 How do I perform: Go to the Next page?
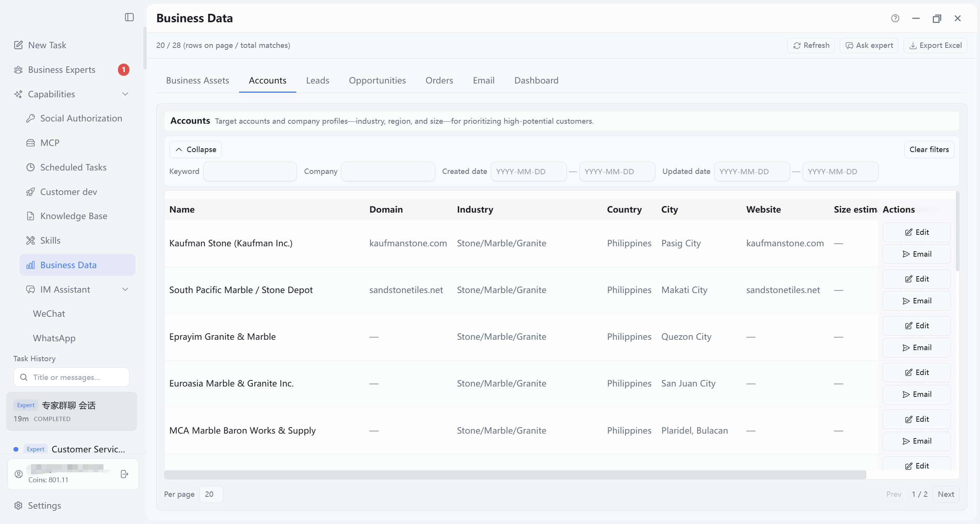(x=946, y=494)
